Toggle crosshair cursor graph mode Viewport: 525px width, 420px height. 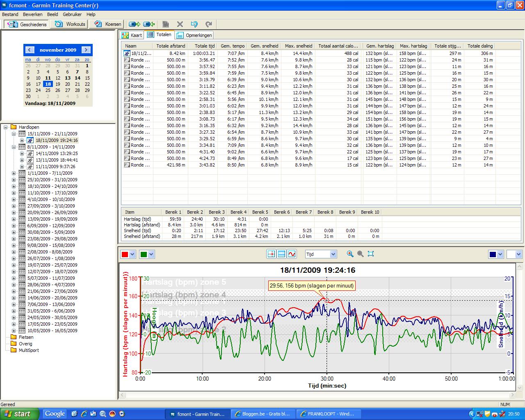[271, 254]
